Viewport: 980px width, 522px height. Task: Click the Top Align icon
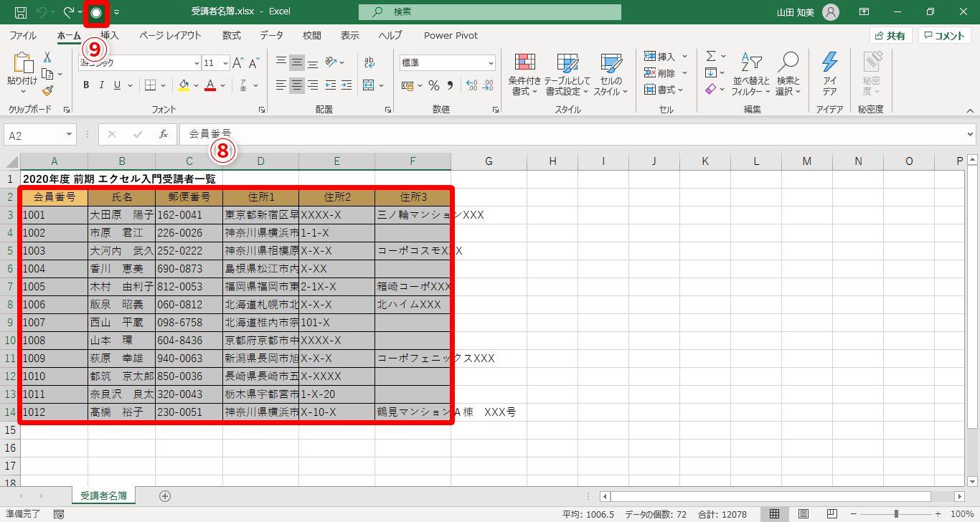[281, 63]
